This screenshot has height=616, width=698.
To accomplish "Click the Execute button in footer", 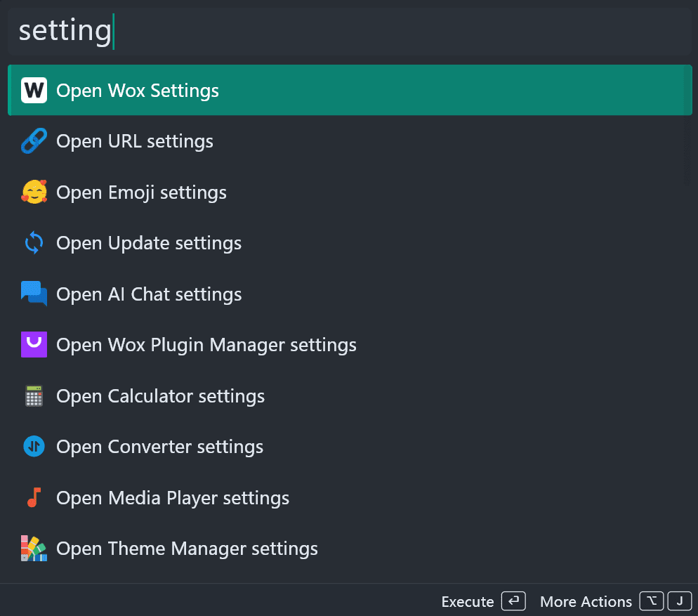I will tap(483, 601).
